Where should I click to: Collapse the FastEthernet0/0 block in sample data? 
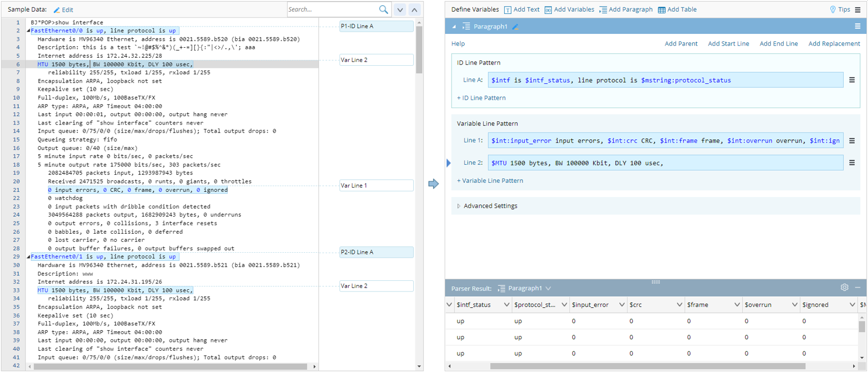coord(28,31)
